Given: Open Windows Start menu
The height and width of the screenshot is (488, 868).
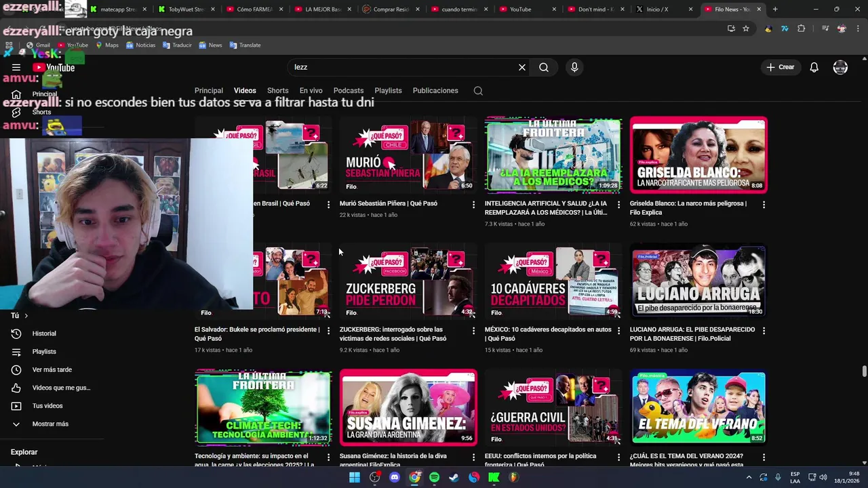Looking at the screenshot, I should pos(355,477).
